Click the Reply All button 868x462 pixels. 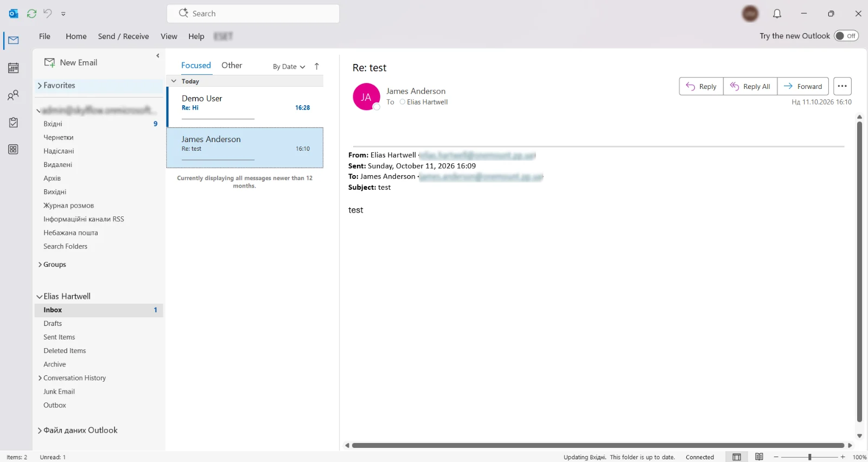tap(750, 86)
